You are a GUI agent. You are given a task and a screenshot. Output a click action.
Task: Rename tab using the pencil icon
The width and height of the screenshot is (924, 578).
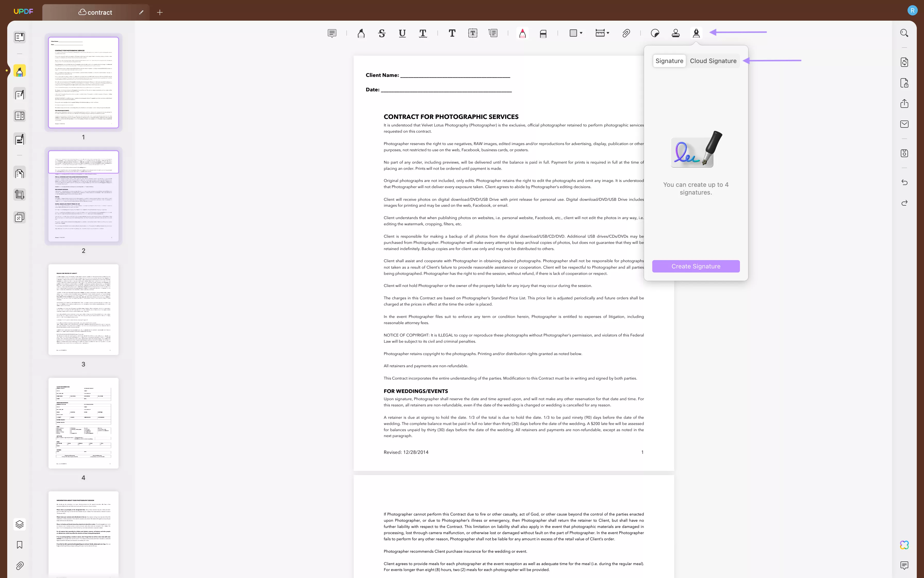pyautogui.click(x=141, y=12)
